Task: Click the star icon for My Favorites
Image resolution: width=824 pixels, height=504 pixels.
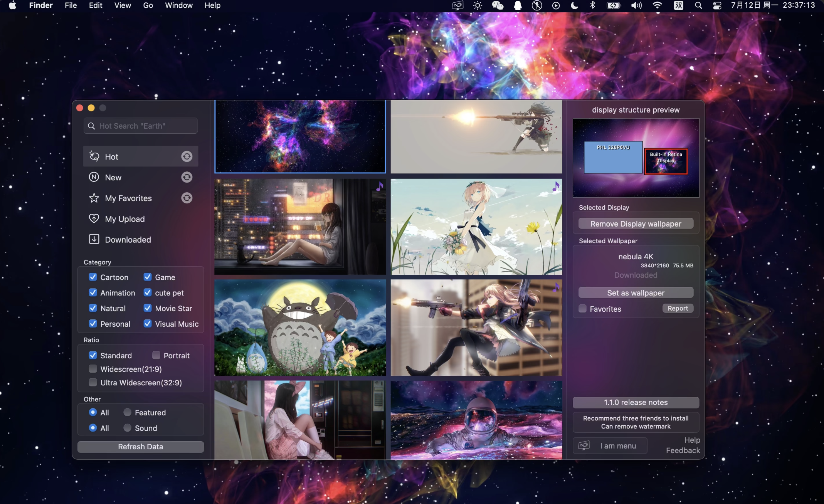Action: (94, 198)
